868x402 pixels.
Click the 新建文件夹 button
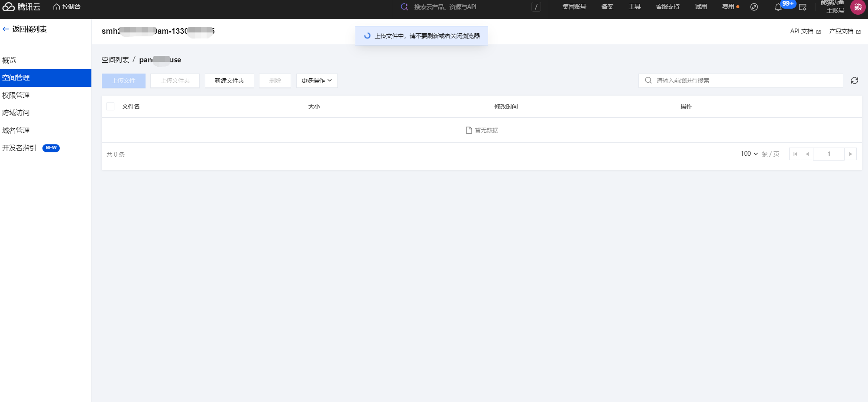[x=229, y=80]
